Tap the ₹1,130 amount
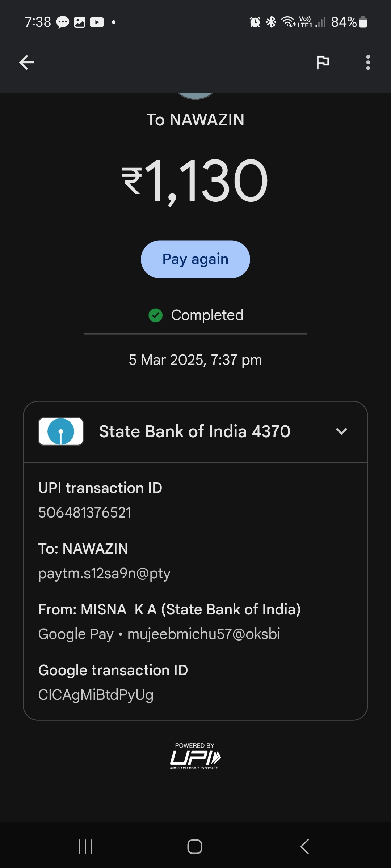 point(195,181)
